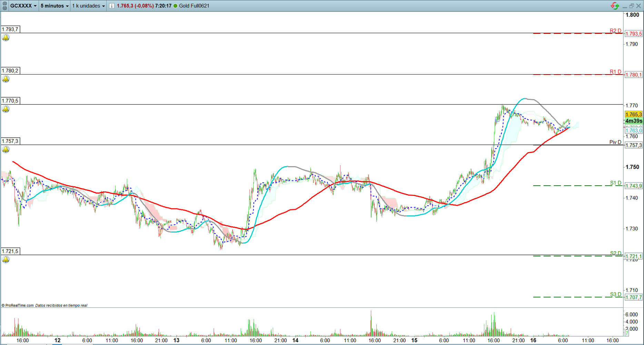Click the 4.000 volume scale label
Screen dimensions: 644x345
pyautogui.click(x=631, y=322)
